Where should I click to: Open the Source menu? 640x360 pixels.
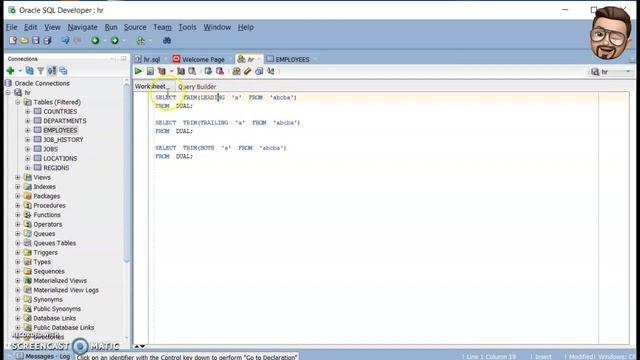coord(135,27)
